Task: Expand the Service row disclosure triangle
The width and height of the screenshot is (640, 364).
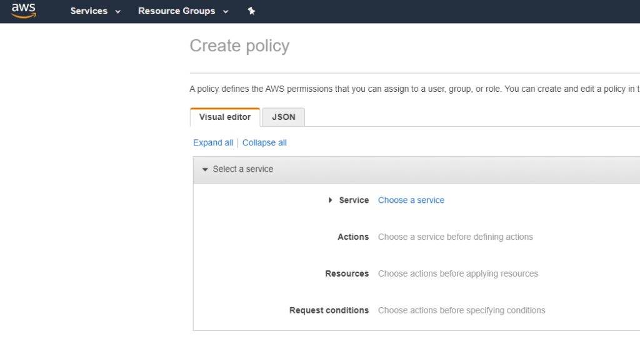Action: coord(331,200)
